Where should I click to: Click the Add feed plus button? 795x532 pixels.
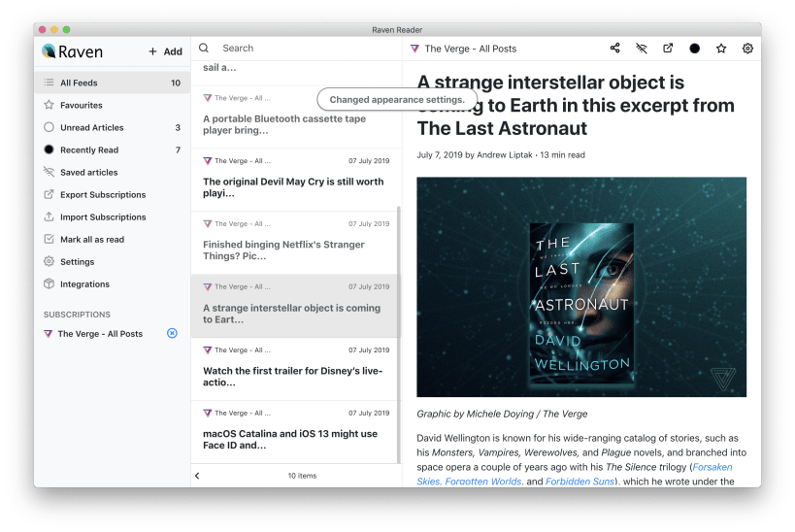click(165, 51)
